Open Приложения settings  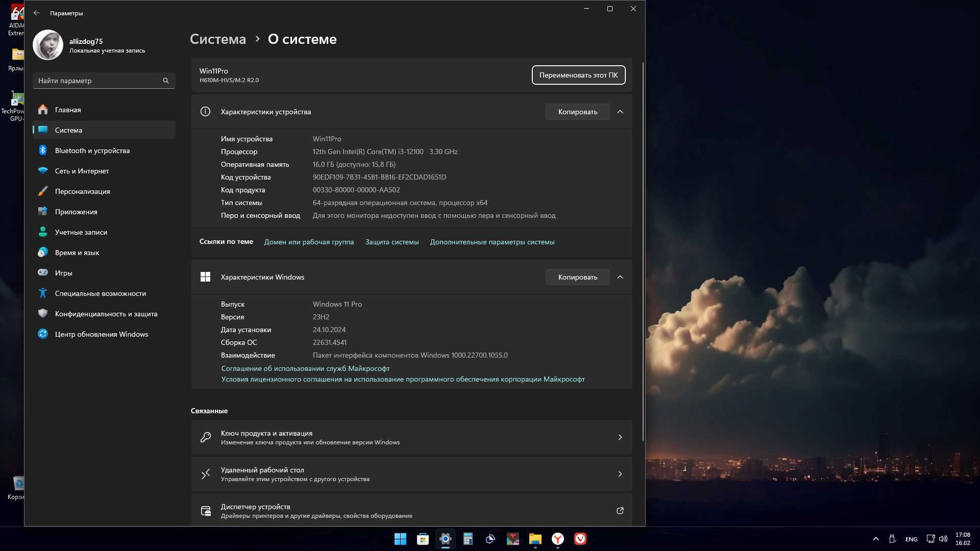click(104, 212)
